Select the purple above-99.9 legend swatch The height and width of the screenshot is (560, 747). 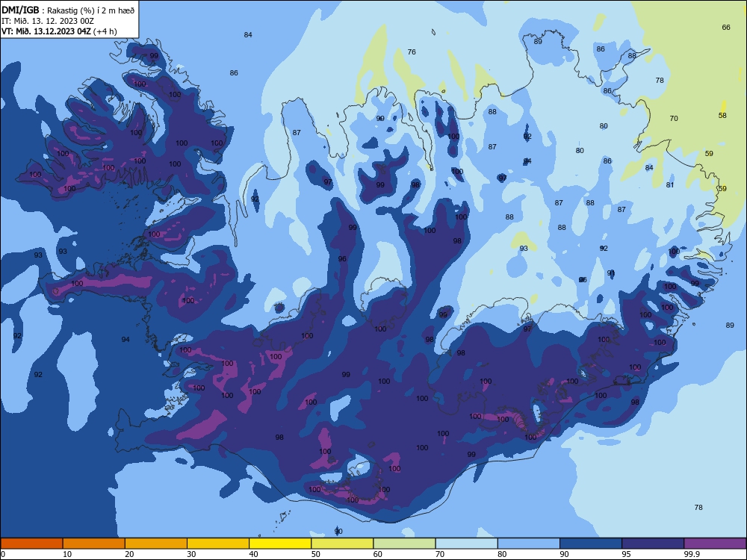715,544
